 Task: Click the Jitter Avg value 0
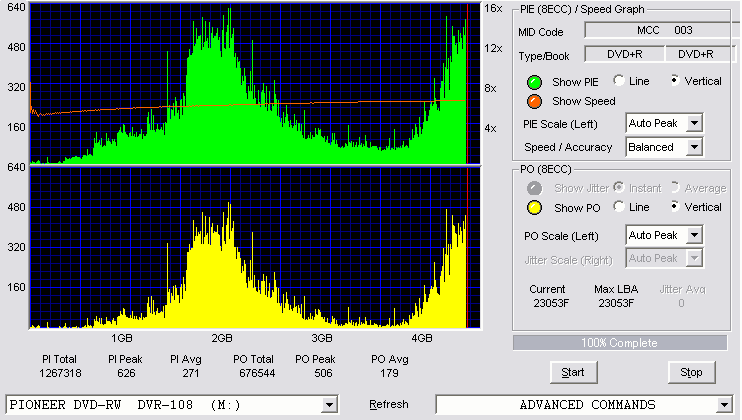tap(681, 303)
